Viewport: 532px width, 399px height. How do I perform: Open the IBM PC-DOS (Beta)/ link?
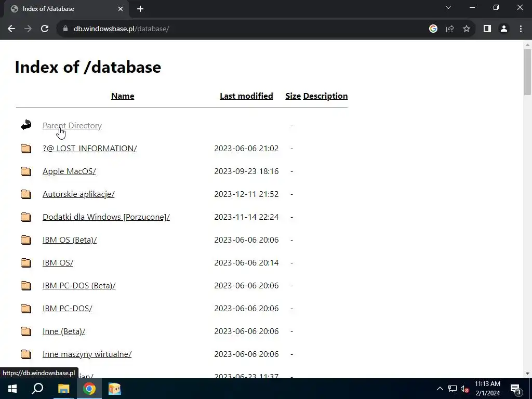pyautogui.click(x=79, y=285)
